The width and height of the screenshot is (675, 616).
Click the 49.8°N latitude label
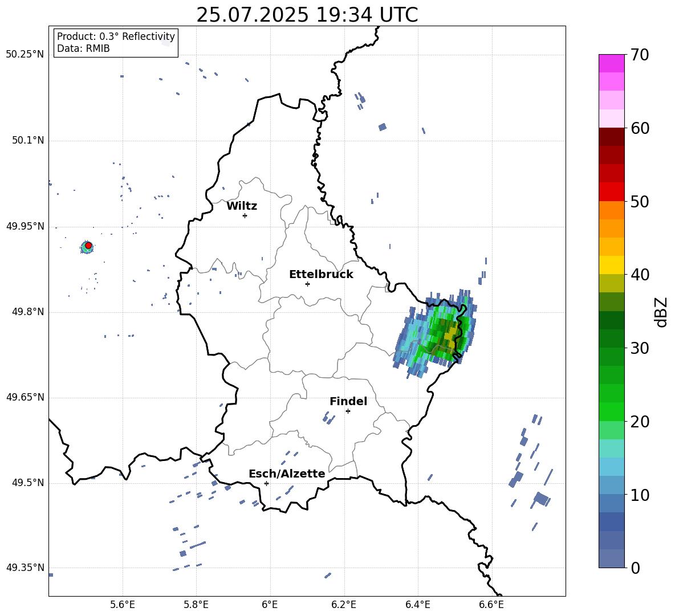pyautogui.click(x=28, y=312)
